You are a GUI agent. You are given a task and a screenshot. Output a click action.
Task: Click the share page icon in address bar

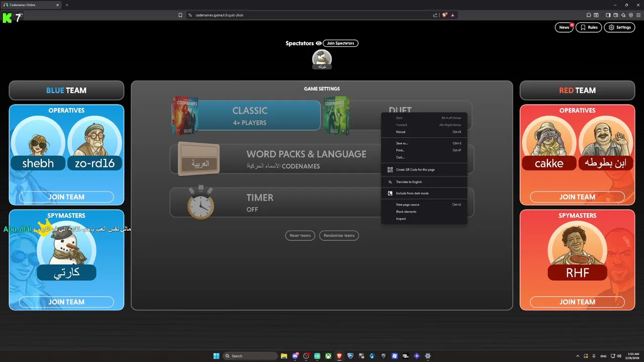point(435,15)
